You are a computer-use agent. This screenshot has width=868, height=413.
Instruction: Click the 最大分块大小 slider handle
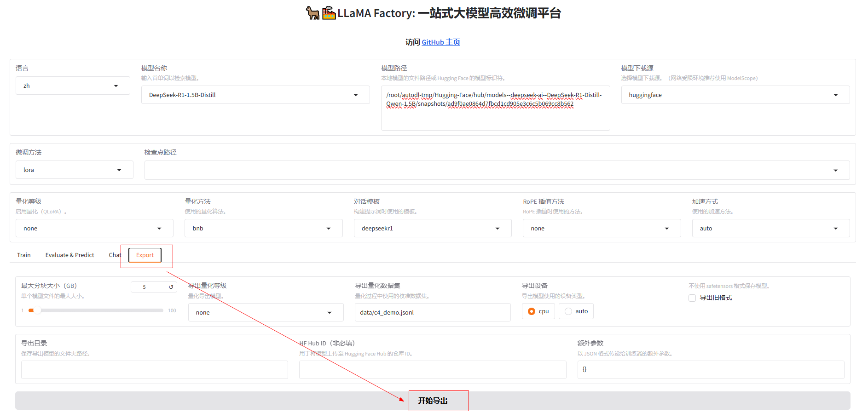(38, 310)
